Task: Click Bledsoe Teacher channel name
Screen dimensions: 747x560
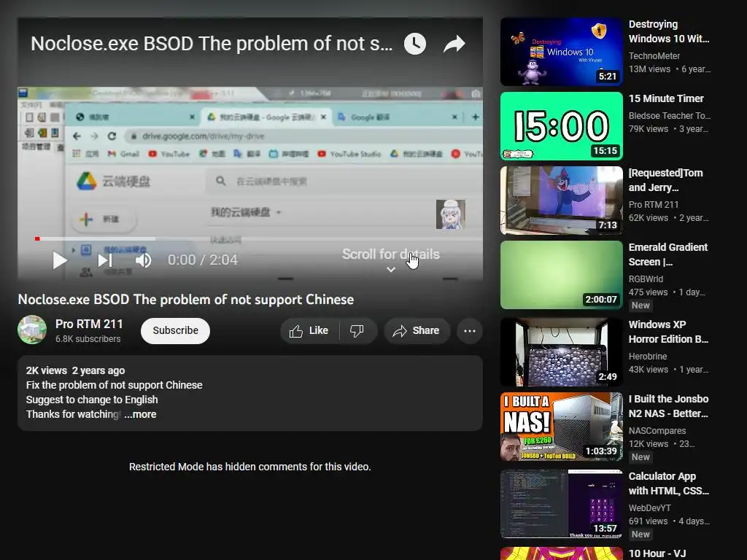Action: pyautogui.click(x=670, y=116)
